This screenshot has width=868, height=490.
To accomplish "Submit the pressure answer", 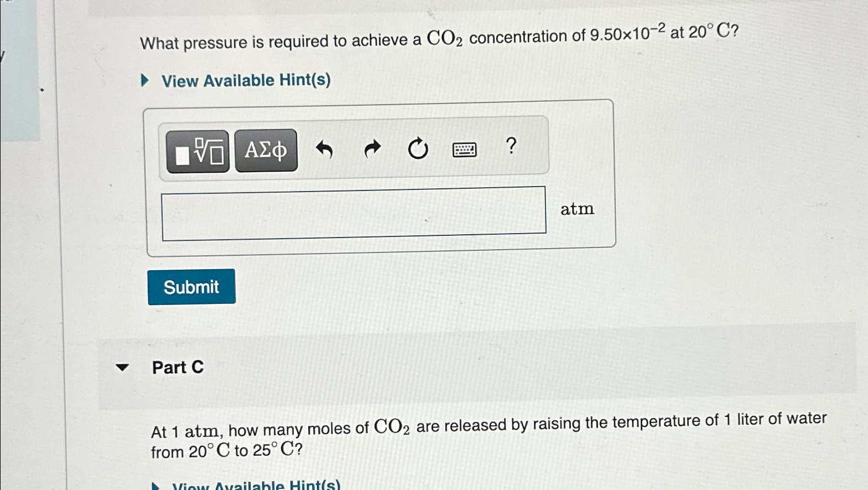I will pyautogui.click(x=191, y=287).
